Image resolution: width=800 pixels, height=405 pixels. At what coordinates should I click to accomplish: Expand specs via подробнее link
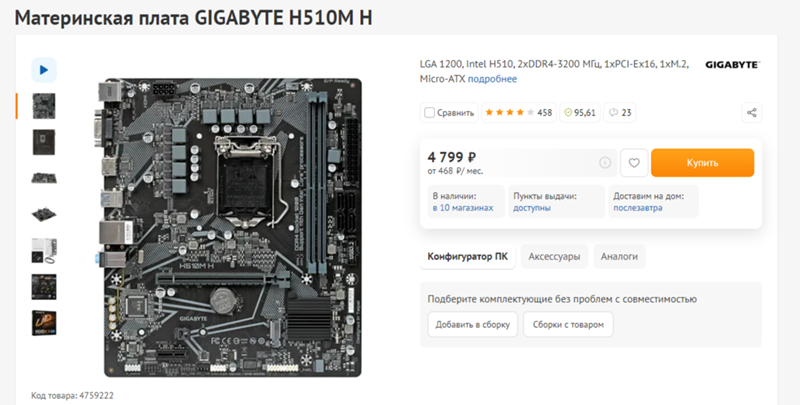492,79
